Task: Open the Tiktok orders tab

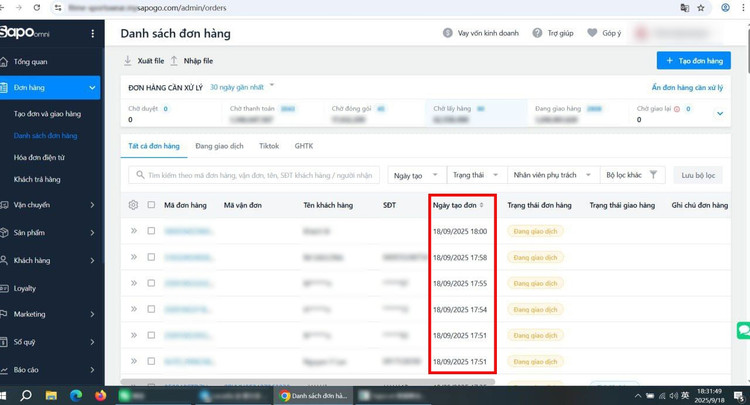Action: [x=269, y=146]
